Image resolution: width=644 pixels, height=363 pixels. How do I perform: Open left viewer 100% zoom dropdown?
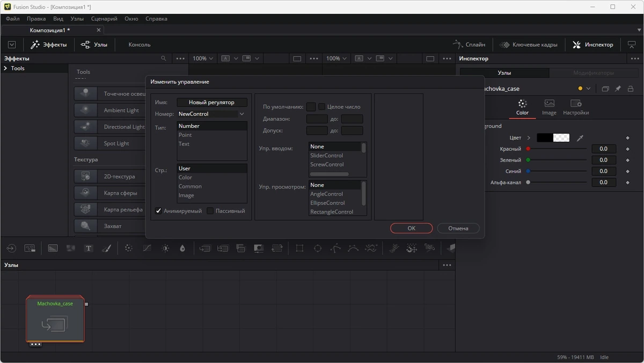[x=203, y=59]
